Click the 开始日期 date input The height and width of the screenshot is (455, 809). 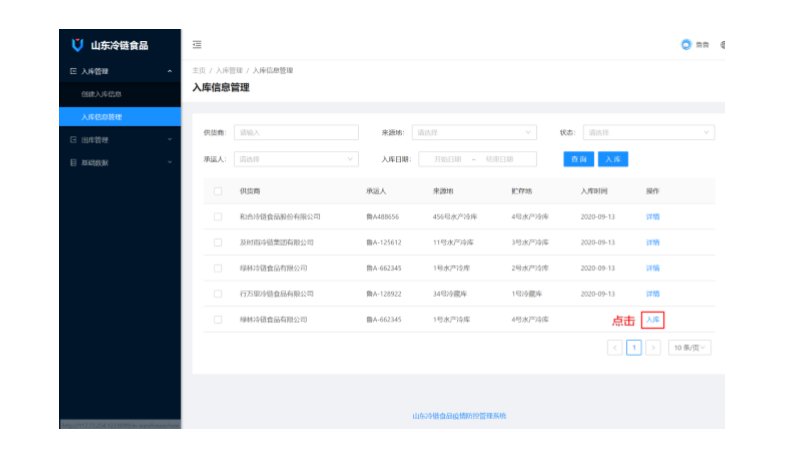click(447, 159)
